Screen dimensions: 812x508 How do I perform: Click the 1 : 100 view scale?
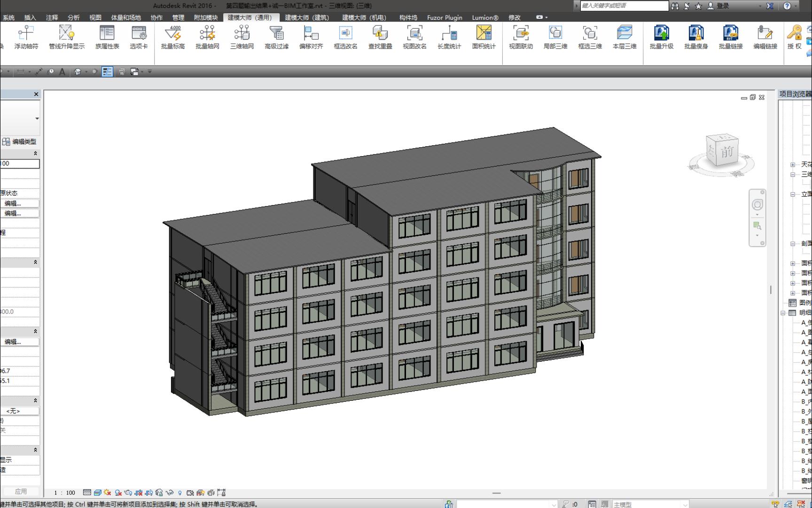pyautogui.click(x=64, y=493)
